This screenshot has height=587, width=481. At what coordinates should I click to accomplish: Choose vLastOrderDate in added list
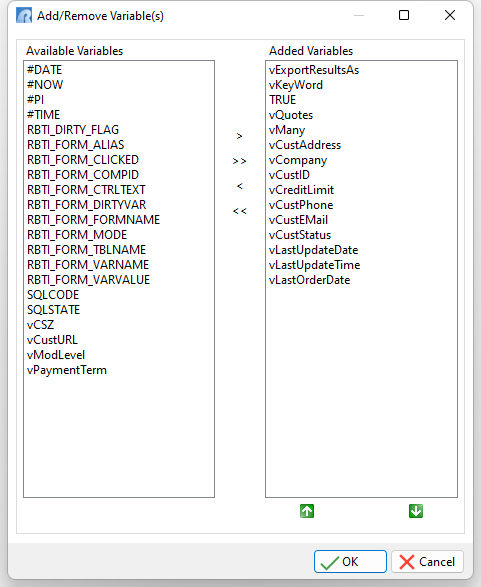point(309,280)
